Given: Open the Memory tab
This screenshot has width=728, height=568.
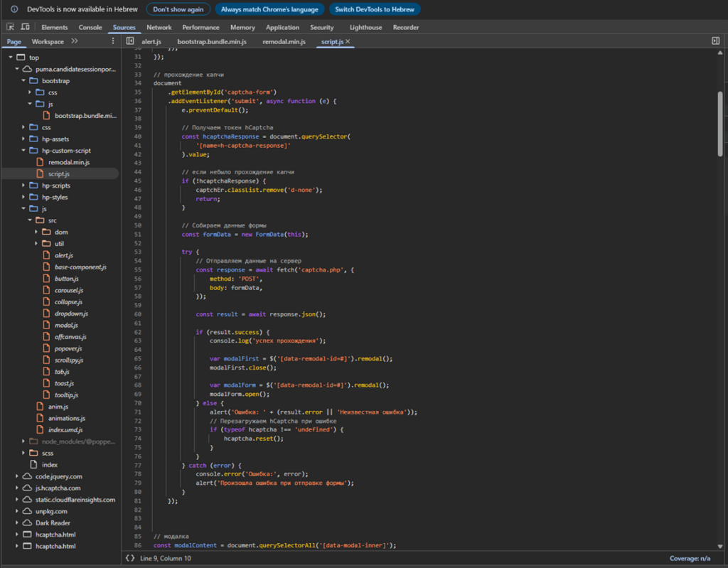Looking at the screenshot, I should (x=242, y=28).
